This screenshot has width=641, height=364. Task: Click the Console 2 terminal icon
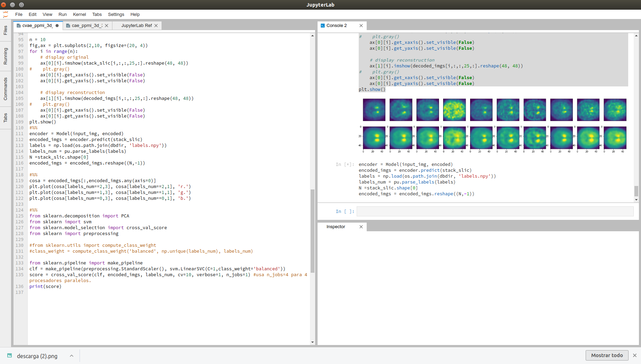[x=322, y=26]
